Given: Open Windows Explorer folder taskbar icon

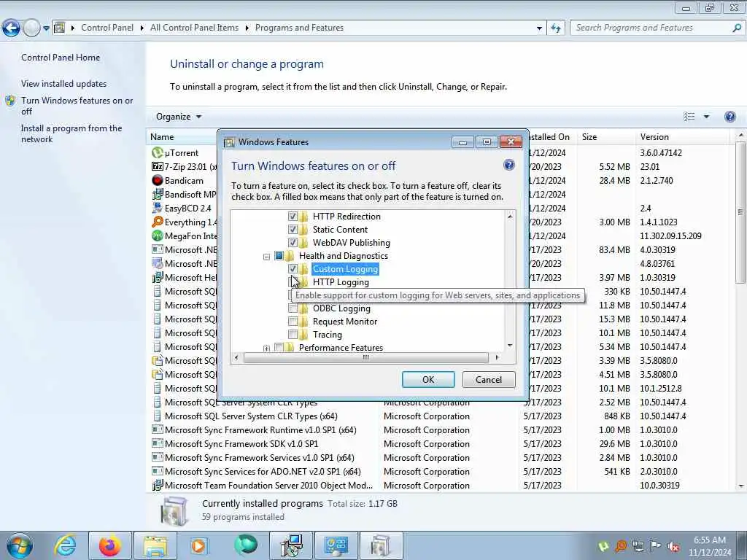Looking at the screenshot, I should click(155, 545).
